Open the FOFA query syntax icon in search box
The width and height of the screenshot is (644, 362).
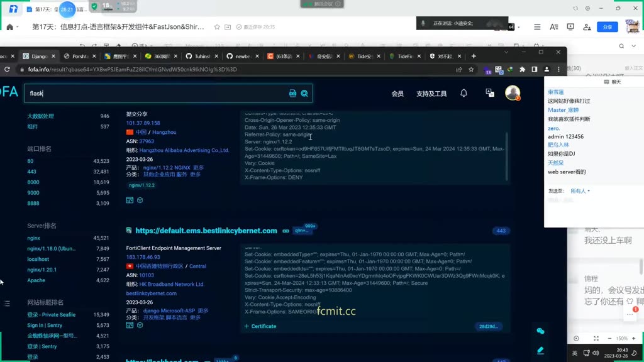292,94
